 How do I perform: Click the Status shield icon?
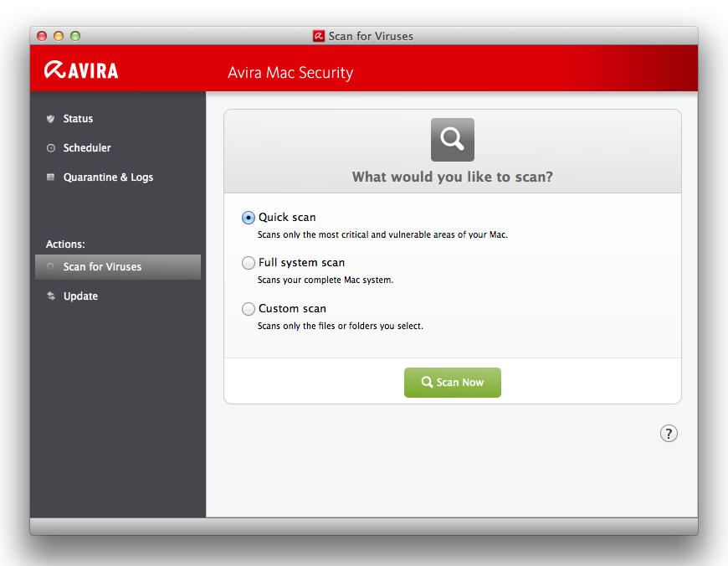pos(50,119)
